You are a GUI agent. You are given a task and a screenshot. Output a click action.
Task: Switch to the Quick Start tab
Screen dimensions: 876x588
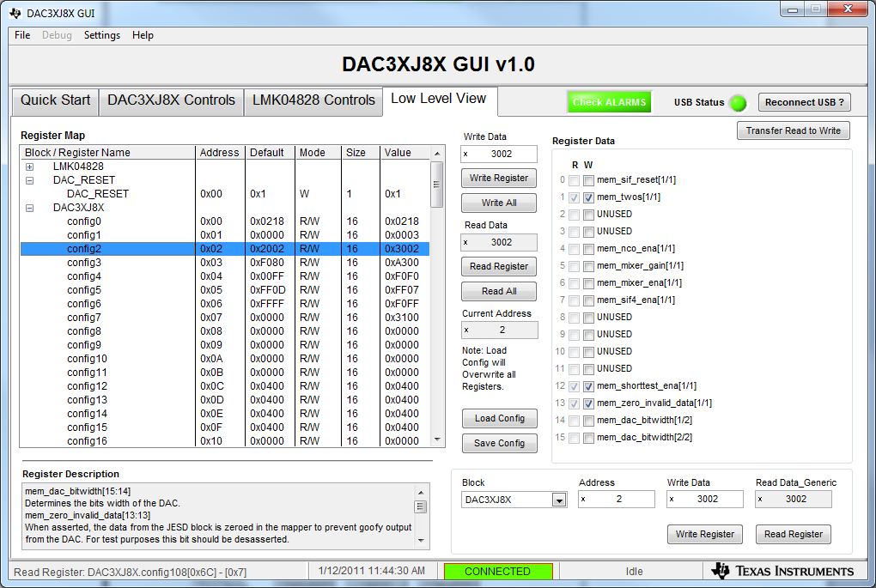click(x=55, y=100)
